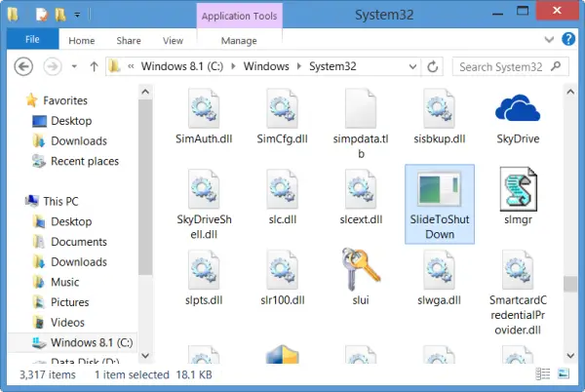The width and height of the screenshot is (585, 392).
Task: Click navigation pane scroll up arrow
Action: (145, 92)
